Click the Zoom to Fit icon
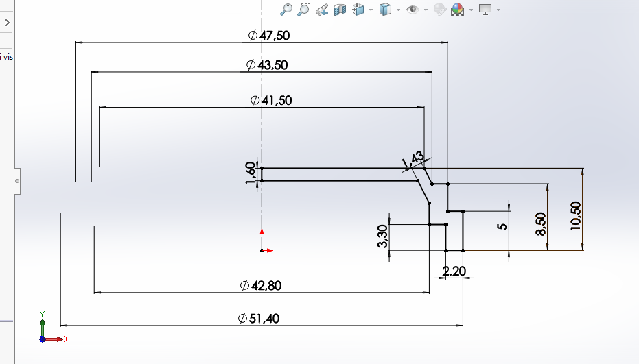This screenshot has height=364, width=639. click(x=286, y=10)
